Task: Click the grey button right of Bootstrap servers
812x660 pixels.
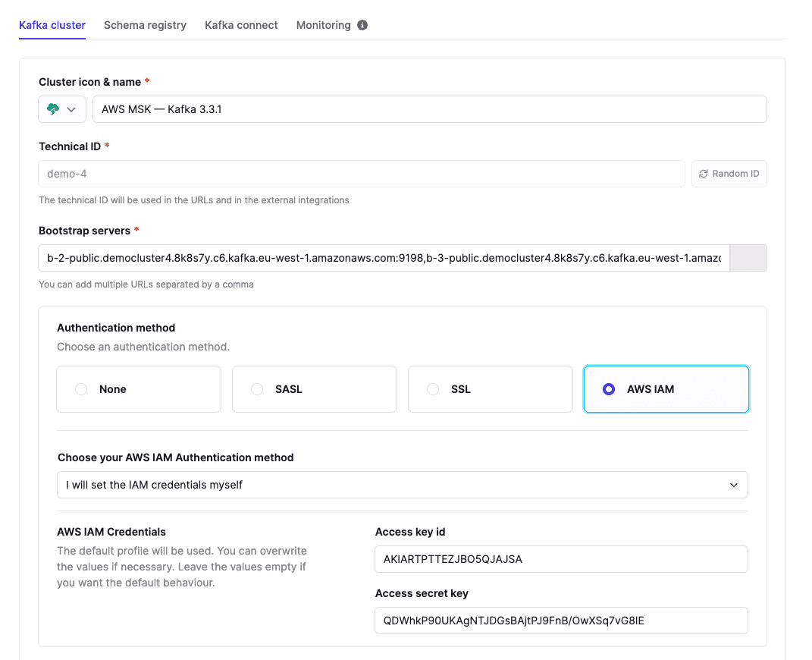Action: pyautogui.click(x=748, y=258)
